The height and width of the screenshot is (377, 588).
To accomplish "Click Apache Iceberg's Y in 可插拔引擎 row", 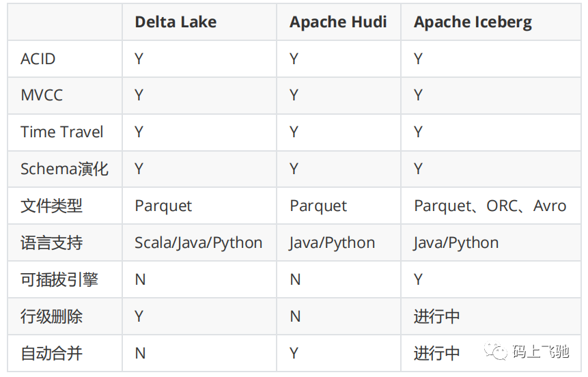I will click(418, 279).
